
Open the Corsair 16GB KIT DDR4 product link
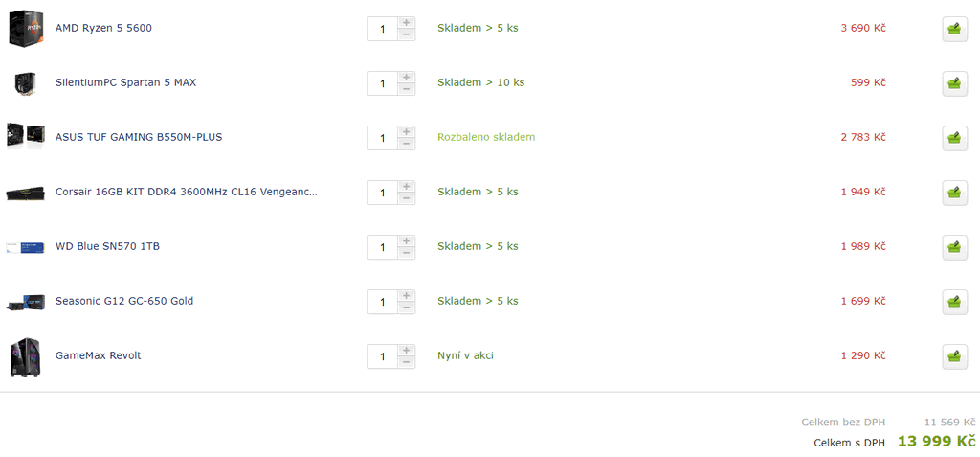click(187, 192)
